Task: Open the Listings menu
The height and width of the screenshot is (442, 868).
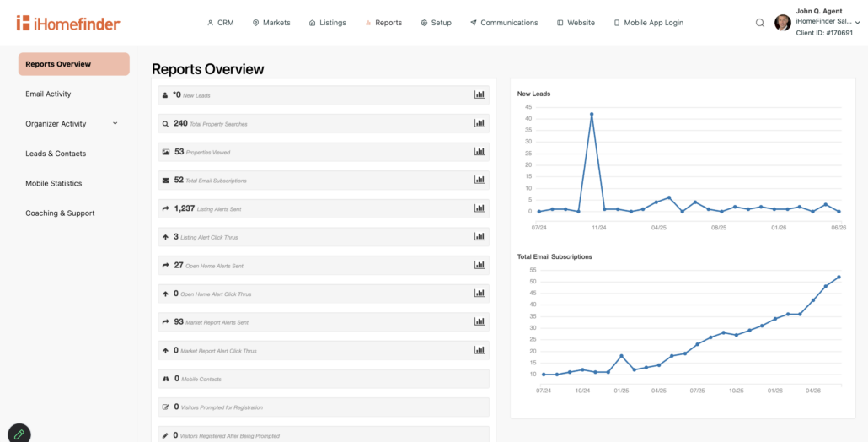Action: 327,23
